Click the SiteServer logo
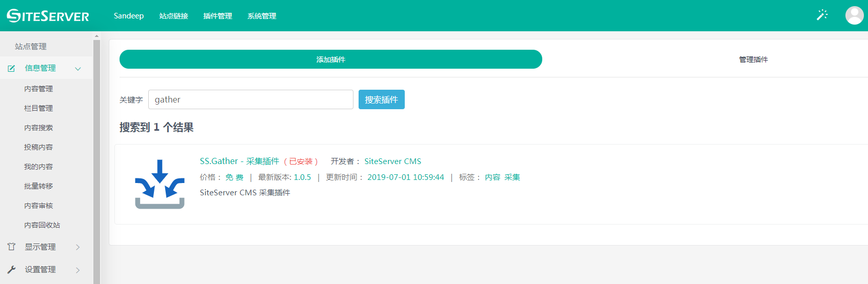The image size is (868, 284). 48,16
